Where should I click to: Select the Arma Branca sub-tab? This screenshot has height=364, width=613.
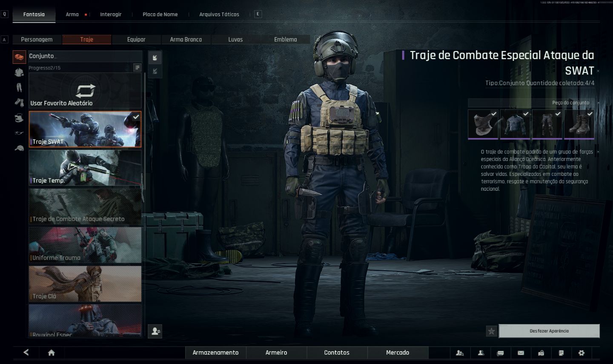coord(186,40)
